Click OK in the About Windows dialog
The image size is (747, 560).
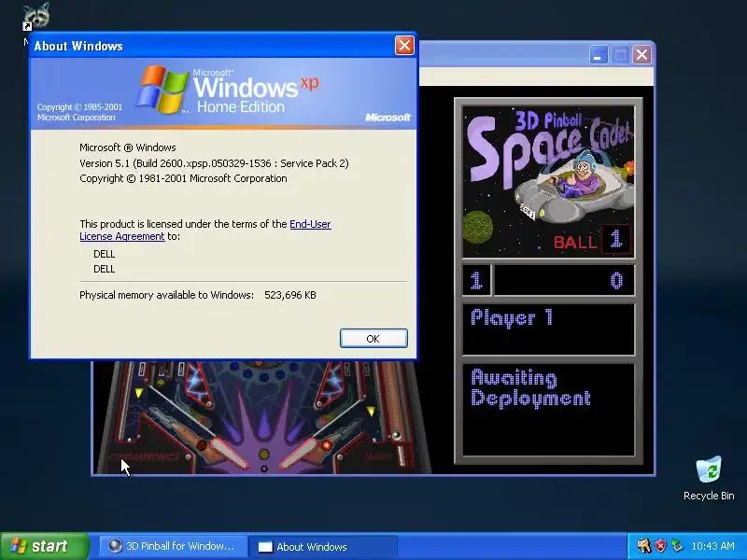373,338
